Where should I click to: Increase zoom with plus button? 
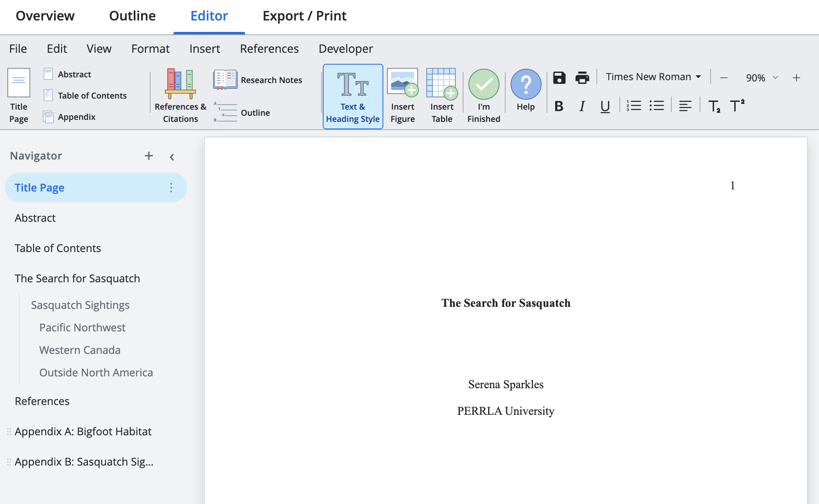pyautogui.click(x=796, y=78)
